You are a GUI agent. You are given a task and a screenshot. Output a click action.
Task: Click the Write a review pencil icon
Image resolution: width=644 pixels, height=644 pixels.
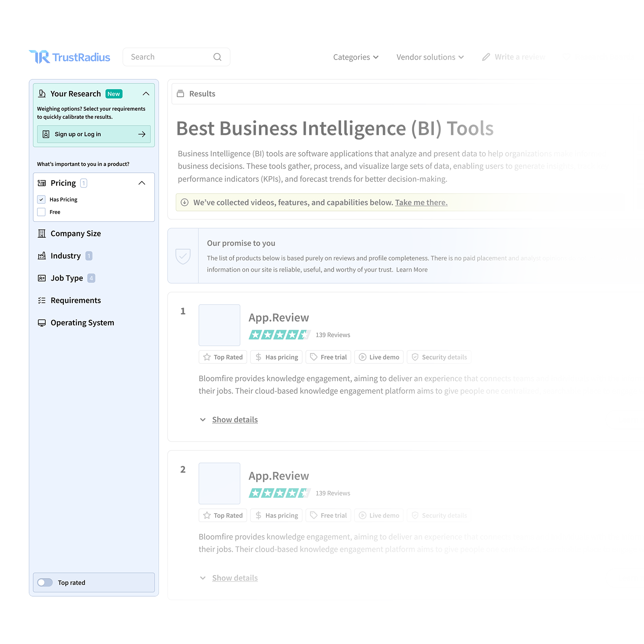pyautogui.click(x=486, y=57)
